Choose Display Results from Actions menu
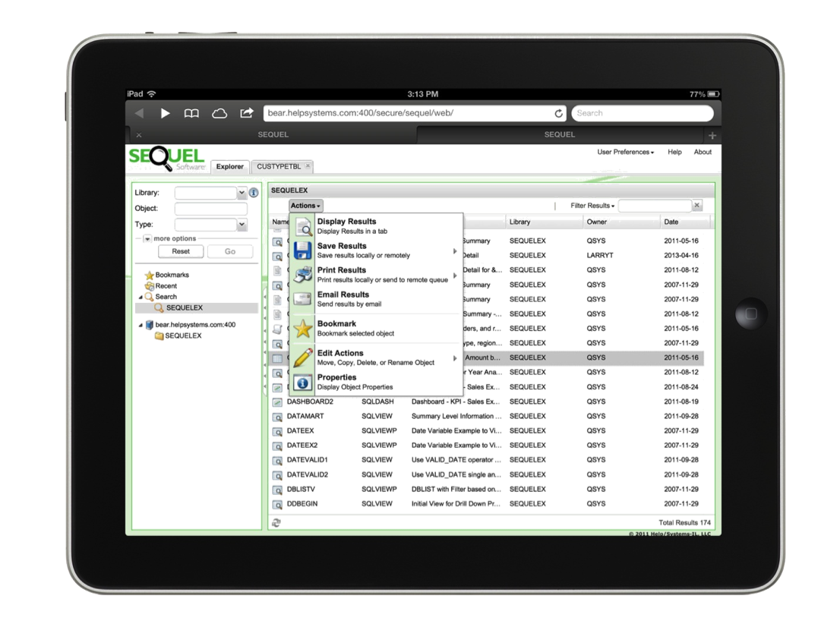840x624 pixels. [x=377, y=226]
